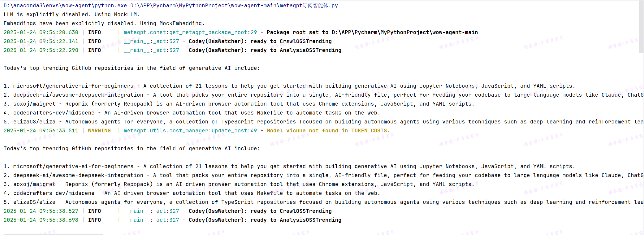Click the metagpt.utils.cost_manager:update_cost:49 source reference
Image resolution: width=644 pixels, height=235 pixels.
[190, 130]
